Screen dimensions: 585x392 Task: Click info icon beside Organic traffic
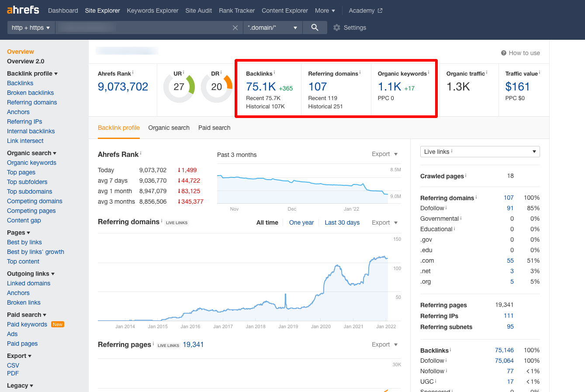(x=487, y=73)
